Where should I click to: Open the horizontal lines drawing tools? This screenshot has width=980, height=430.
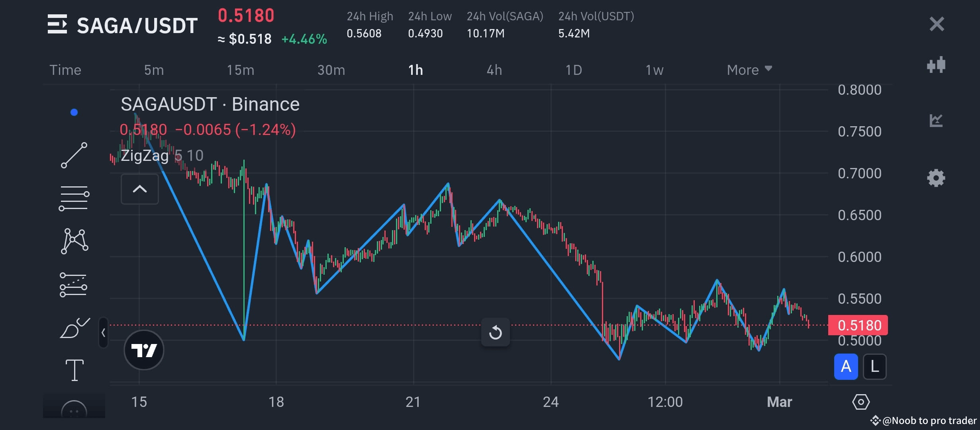74,197
